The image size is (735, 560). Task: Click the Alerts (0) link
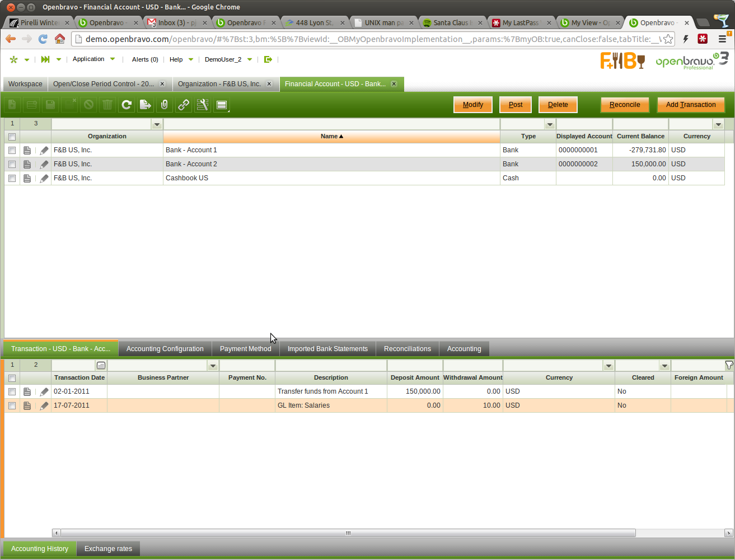145,59
